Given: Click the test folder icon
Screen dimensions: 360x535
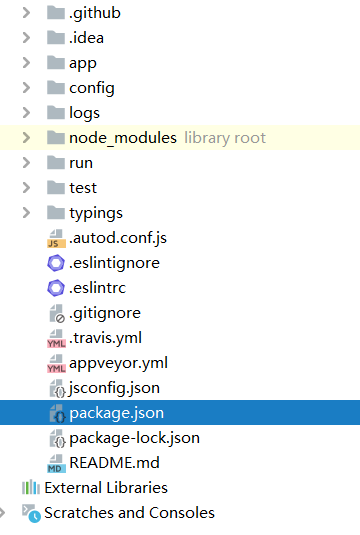Looking at the screenshot, I should pos(56,188).
